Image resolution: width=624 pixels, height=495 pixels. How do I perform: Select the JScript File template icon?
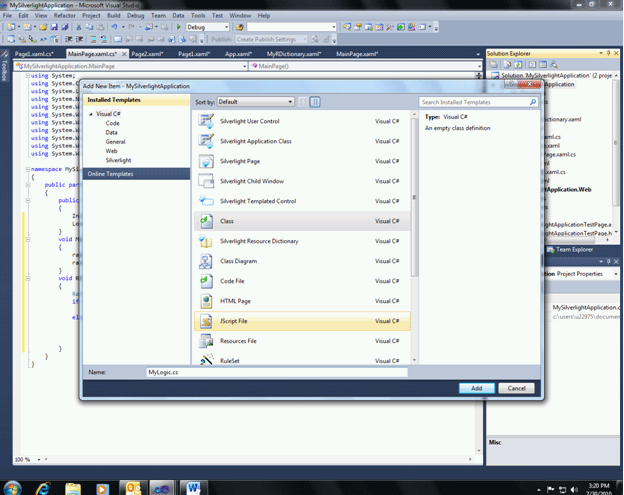click(x=206, y=321)
